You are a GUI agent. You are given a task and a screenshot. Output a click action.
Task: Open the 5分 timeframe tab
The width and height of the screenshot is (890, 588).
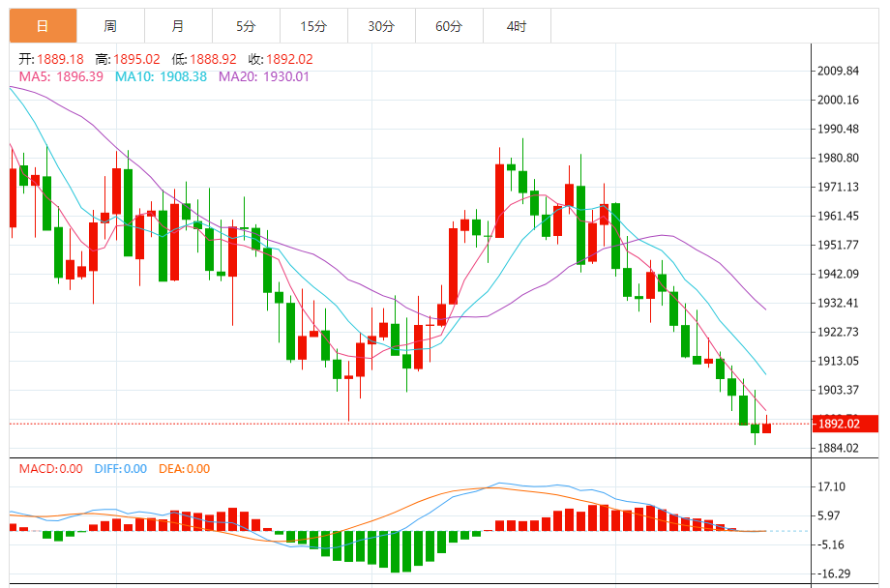point(247,26)
